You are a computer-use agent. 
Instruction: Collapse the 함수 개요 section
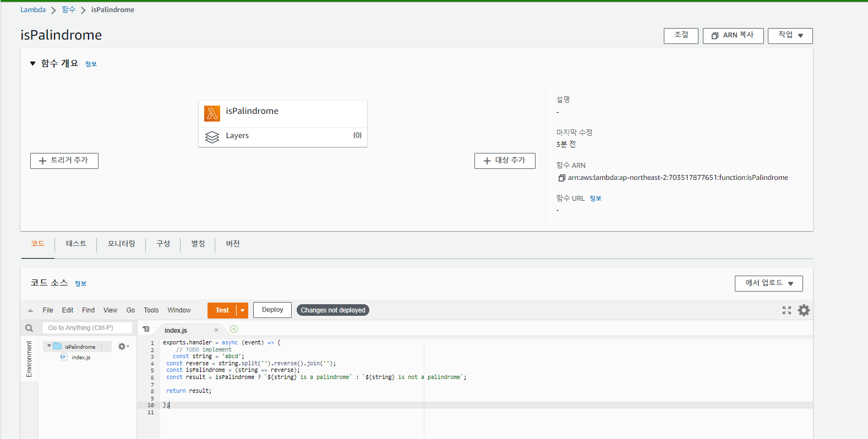(x=32, y=63)
